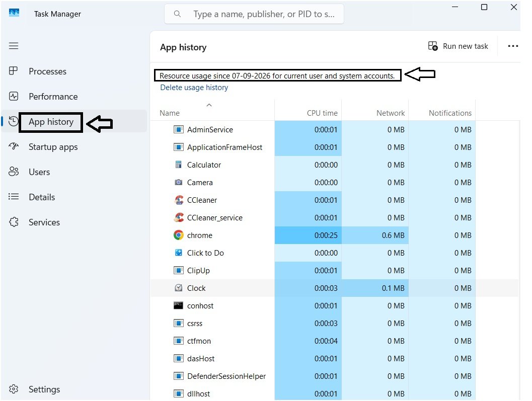The width and height of the screenshot is (532, 401).
Task: Click the csrss process icon
Action: pos(179,323)
